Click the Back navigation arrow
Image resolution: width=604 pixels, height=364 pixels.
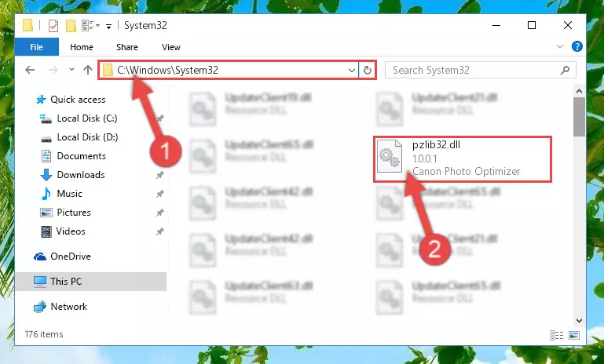[30, 70]
